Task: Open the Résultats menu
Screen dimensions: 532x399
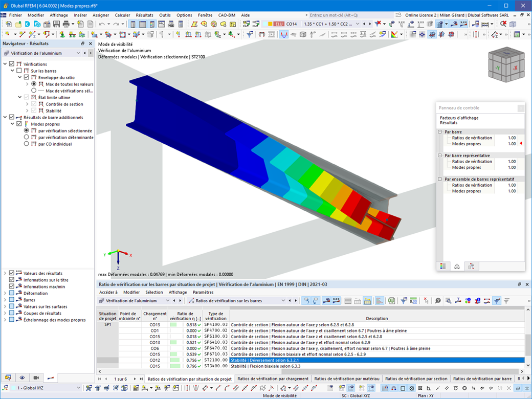Action: [145, 15]
